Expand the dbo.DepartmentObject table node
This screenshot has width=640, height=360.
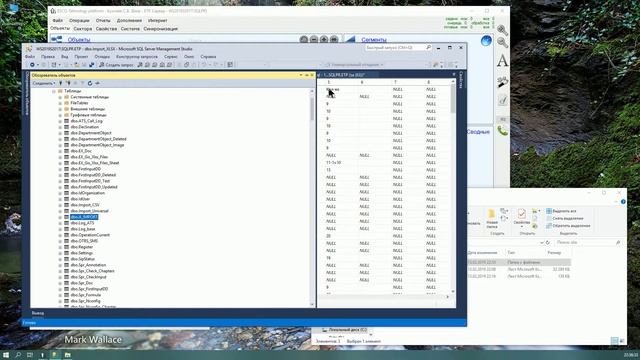60,133
